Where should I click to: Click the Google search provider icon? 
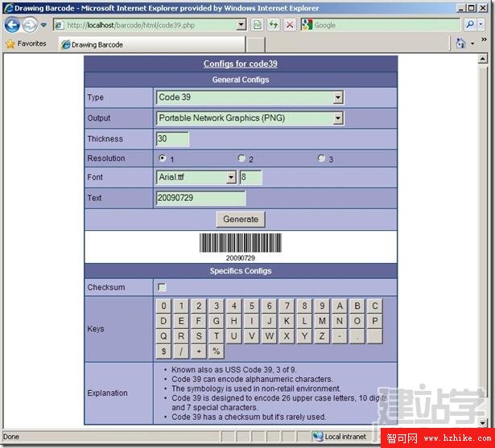coord(307,25)
